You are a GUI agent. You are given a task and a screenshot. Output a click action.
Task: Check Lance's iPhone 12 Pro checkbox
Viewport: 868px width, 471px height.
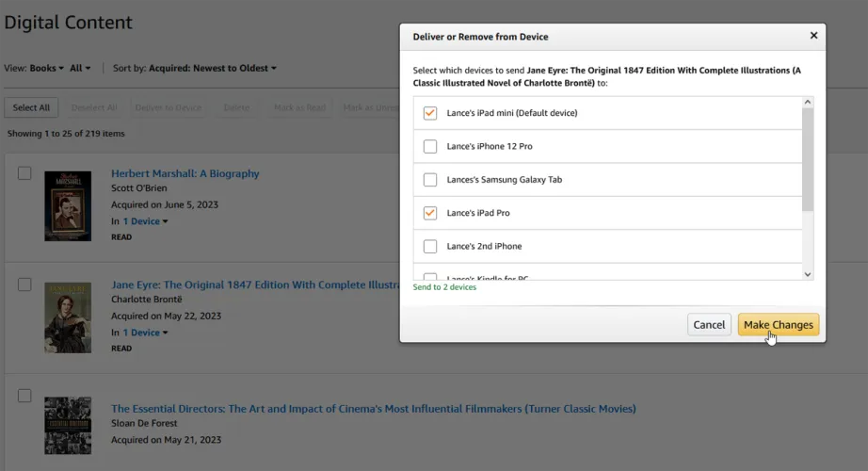(430, 146)
